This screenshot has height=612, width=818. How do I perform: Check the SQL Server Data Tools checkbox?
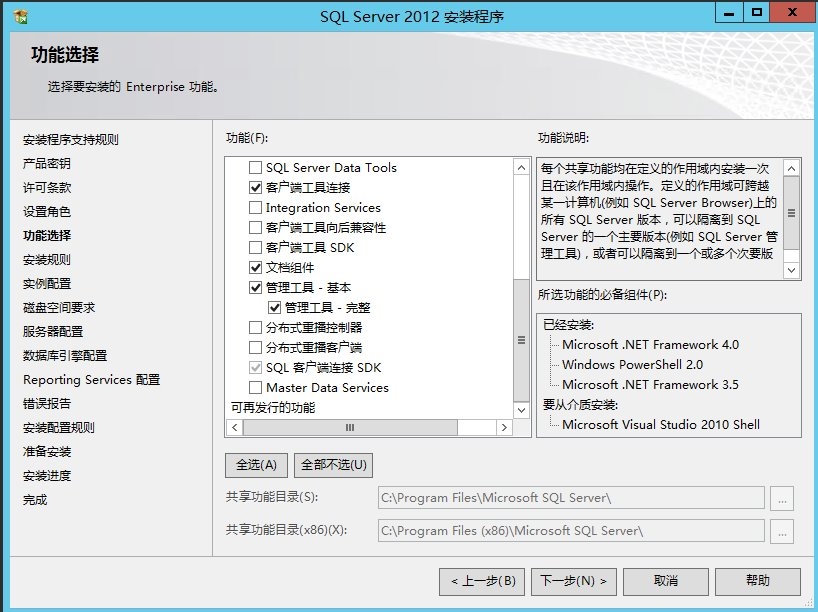255,167
